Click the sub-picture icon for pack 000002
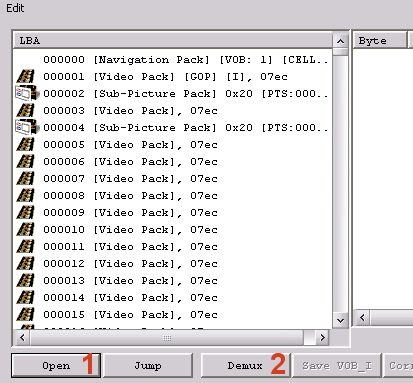This screenshot has height=383, width=413. (27, 93)
